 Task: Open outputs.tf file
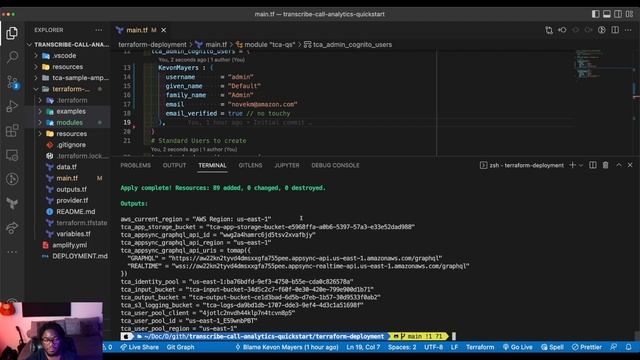[x=71, y=189]
